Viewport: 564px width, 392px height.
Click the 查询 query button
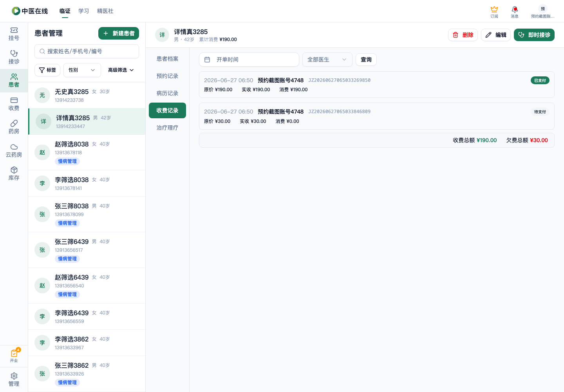(x=366, y=60)
